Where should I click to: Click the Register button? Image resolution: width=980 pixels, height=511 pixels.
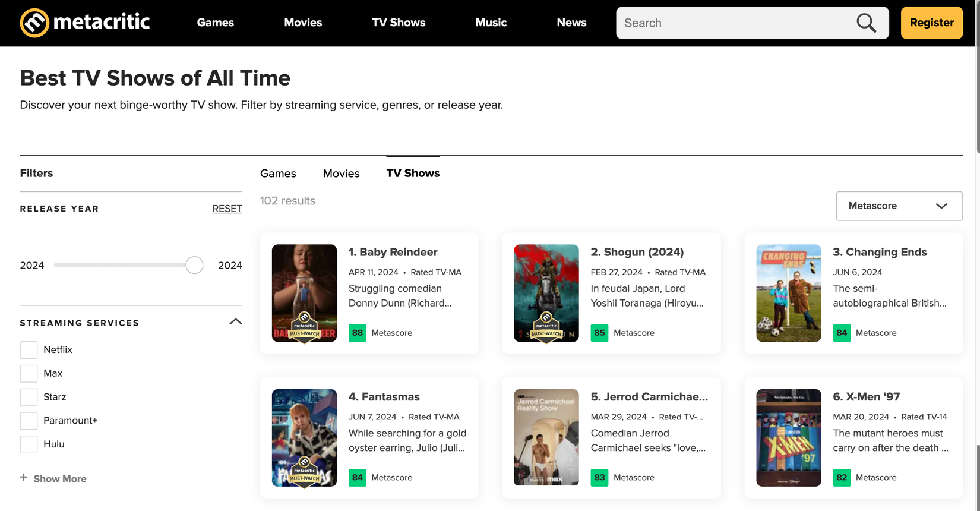(932, 23)
